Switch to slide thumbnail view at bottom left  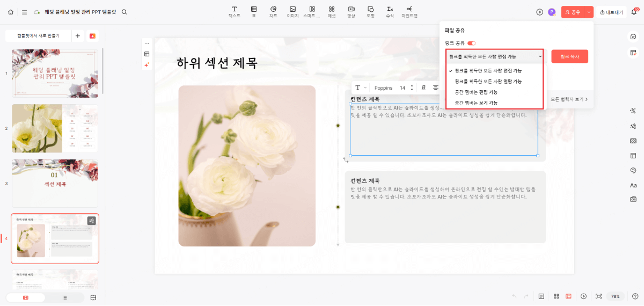click(x=25, y=297)
